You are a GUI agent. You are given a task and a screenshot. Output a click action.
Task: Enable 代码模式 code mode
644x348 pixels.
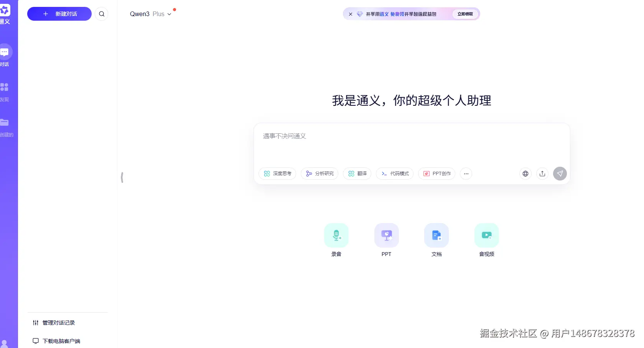click(394, 174)
